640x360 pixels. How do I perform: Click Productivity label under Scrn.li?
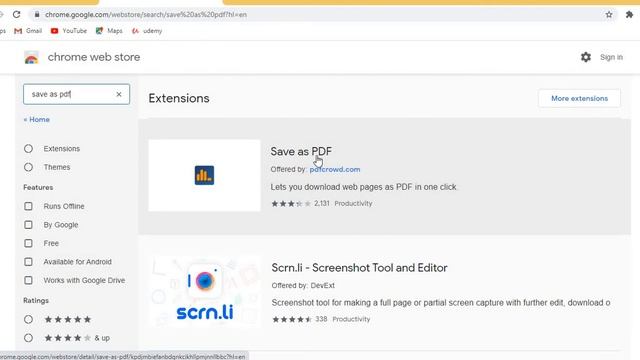pyautogui.click(x=351, y=319)
